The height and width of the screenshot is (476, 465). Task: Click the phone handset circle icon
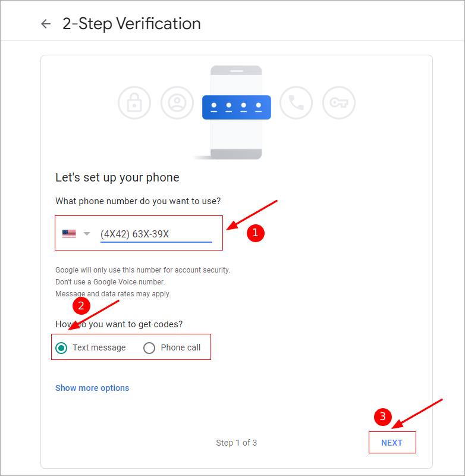(x=296, y=103)
